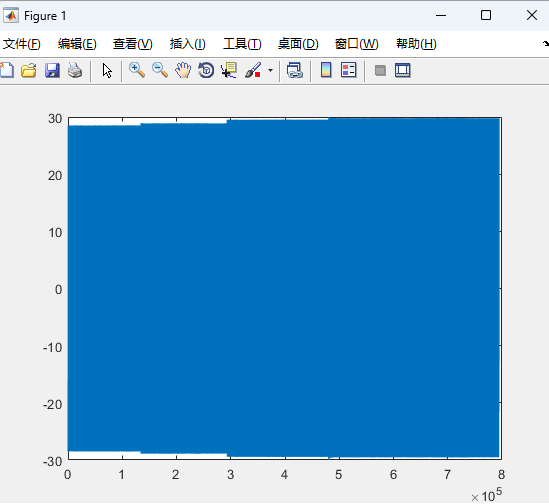
Task: Enable the Data Cursor tool
Action: 229,70
